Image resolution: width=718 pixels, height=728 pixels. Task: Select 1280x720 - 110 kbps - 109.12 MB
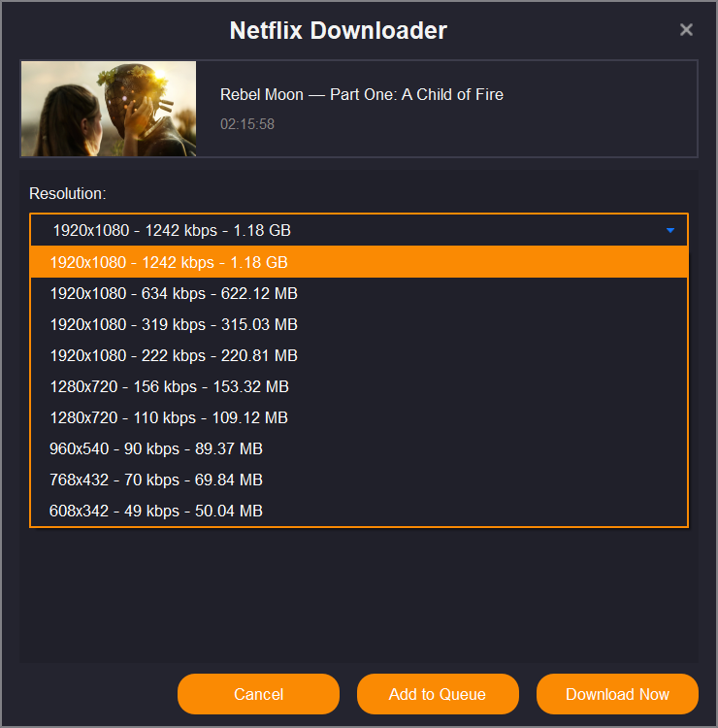(358, 417)
